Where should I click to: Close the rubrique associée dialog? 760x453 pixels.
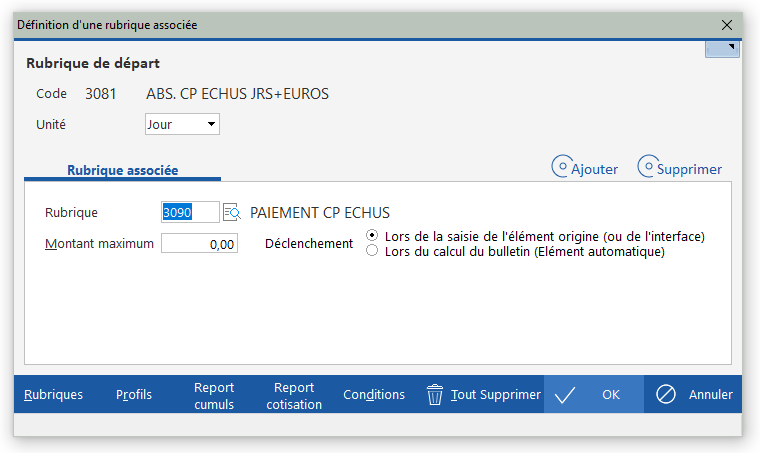click(x=727, y=25)
